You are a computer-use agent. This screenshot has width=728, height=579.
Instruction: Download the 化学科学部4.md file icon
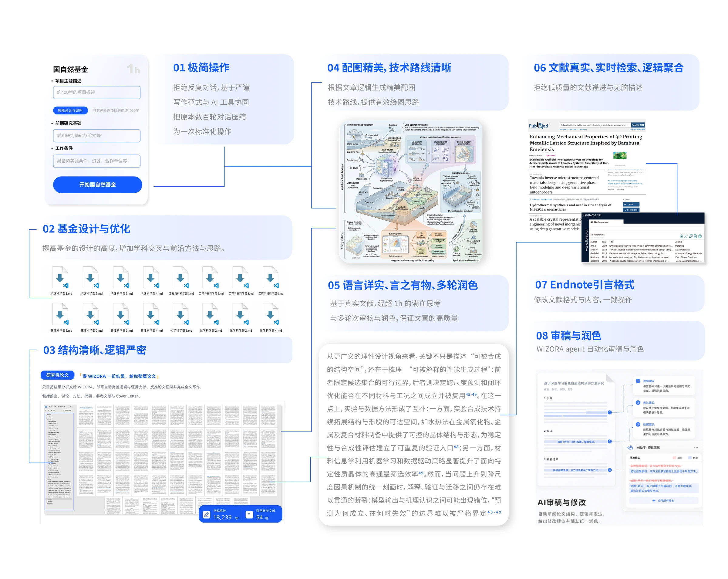[271, 314]
